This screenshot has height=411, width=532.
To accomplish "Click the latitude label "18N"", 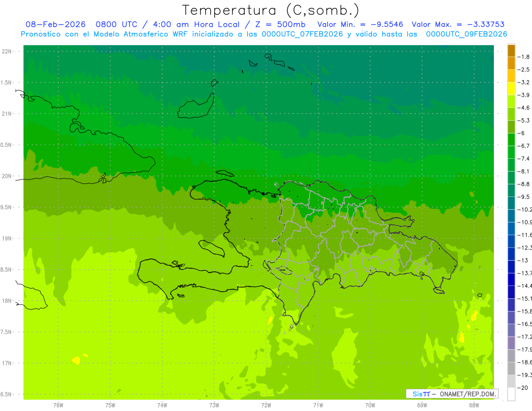I will click(x=8, y=301).
